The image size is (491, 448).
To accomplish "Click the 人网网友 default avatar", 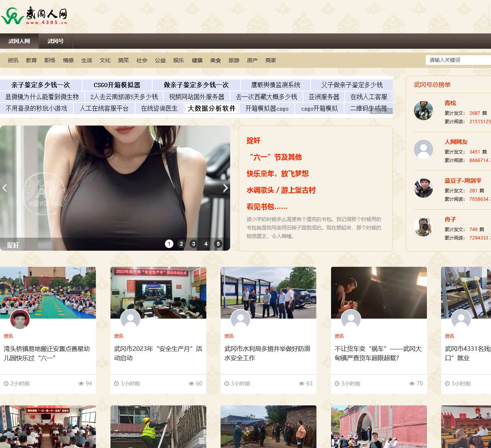I will coord(423,149).
